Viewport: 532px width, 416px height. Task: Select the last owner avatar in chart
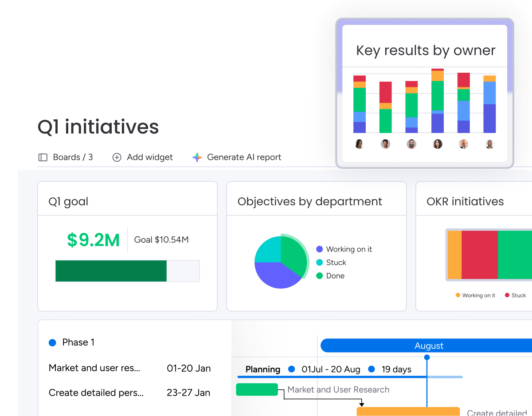[x=489, y=144]
